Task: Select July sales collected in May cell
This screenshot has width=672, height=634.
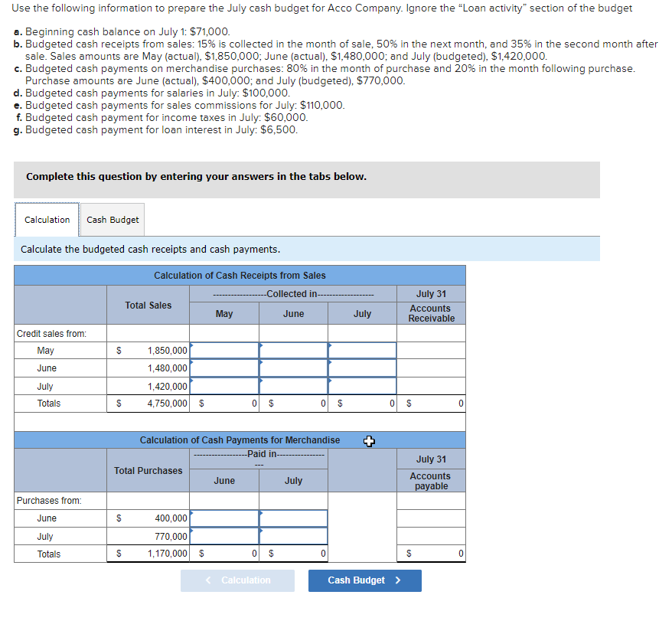Action: pyautogui.click(x=224, y=386)
